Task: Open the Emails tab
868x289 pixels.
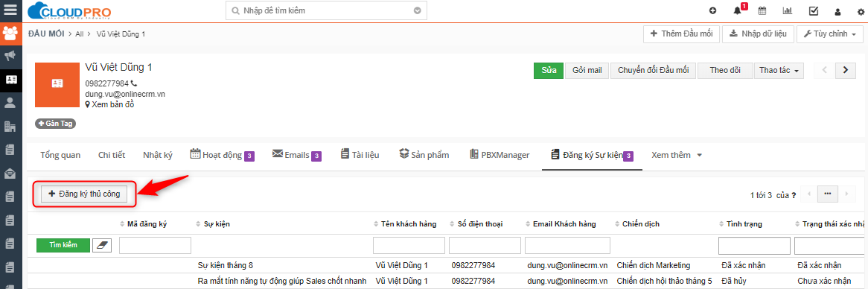Action: point(297,155)
